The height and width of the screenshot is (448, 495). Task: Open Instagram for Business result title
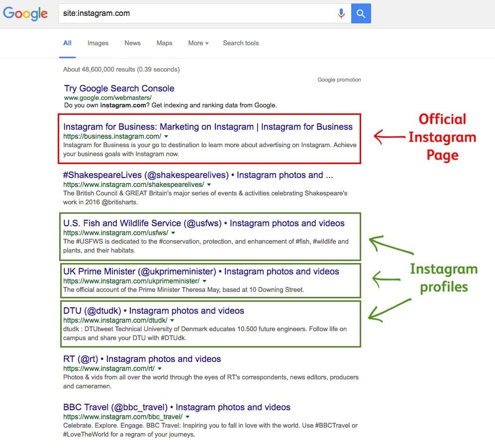[208, 127]
